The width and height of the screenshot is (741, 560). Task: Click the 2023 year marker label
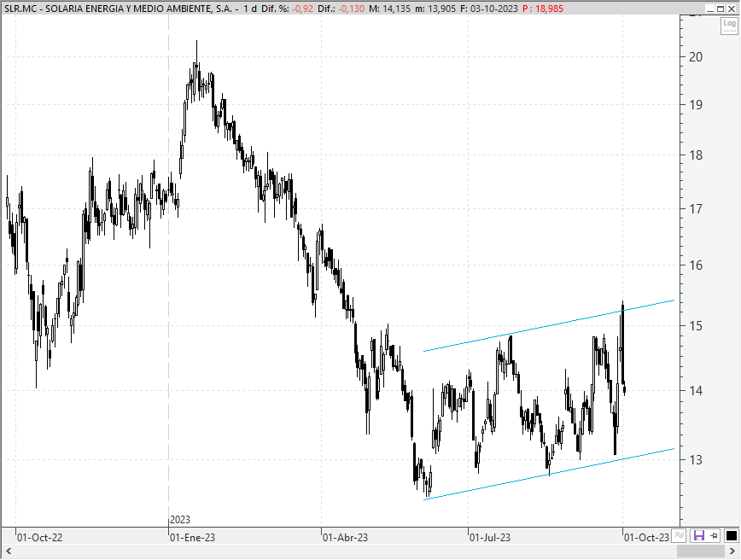[180, 520]
